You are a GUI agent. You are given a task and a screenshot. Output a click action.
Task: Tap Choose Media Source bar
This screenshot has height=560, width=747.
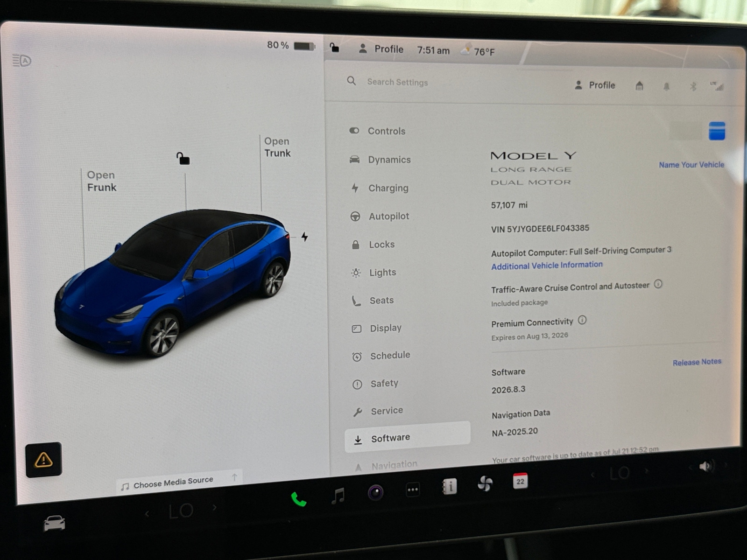click(x=179, y=482)
